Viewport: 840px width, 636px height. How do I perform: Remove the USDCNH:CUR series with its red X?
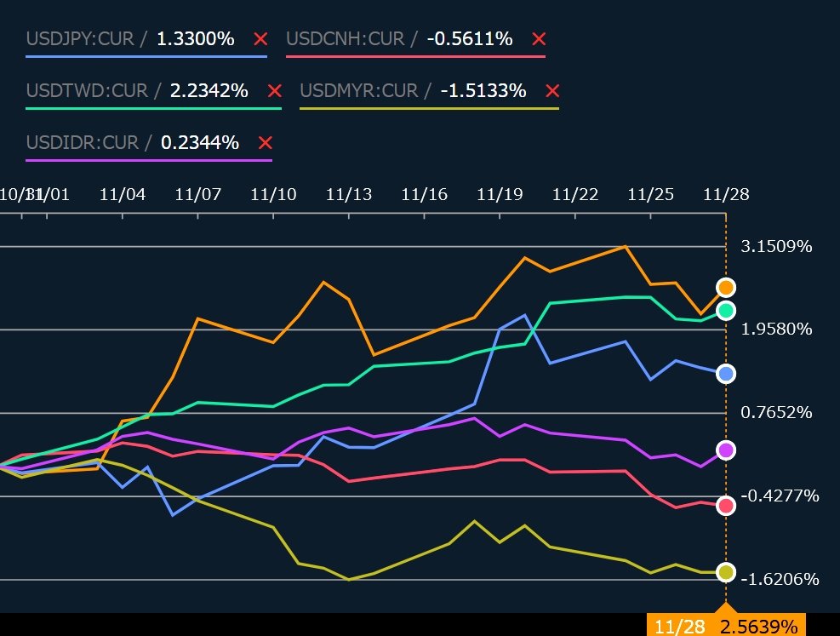click(538, 39)
